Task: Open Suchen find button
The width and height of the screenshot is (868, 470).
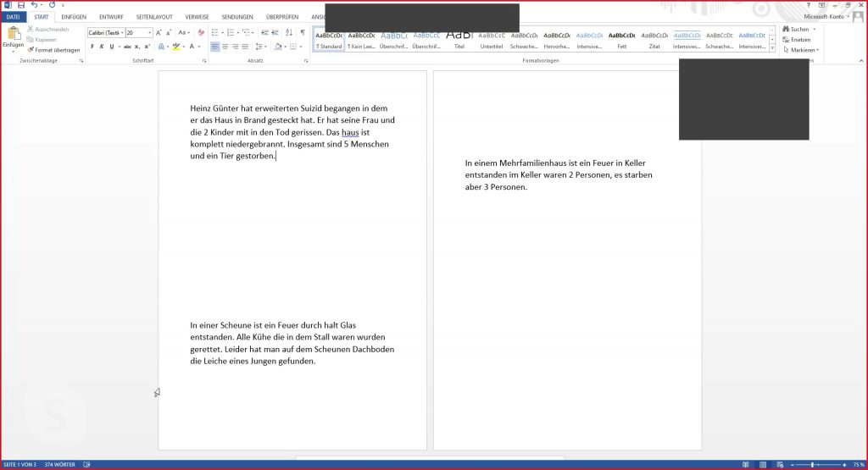Action: pyautogui.click(x=795, y=30)
